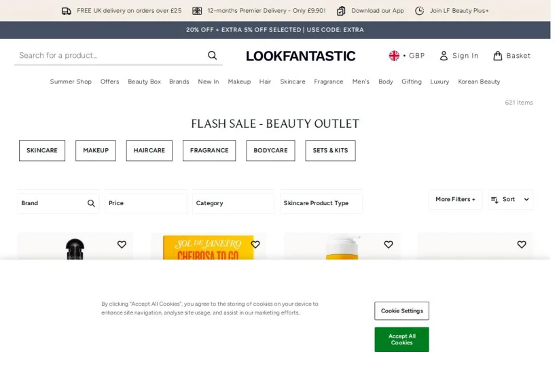Open the Offers menu
The image size is (557, 392).
(x=110, y=82)
